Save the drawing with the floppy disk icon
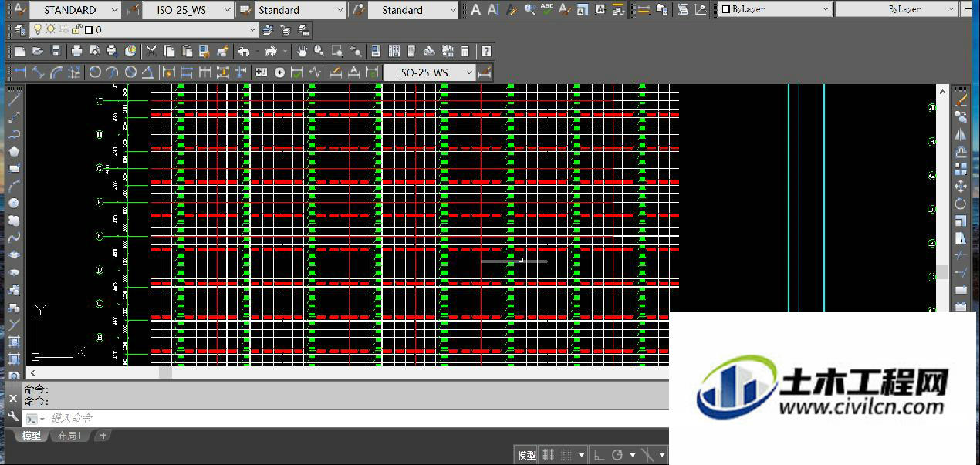Image resolution: width=980 pixels, height=465 pixels. coord(56,52)
